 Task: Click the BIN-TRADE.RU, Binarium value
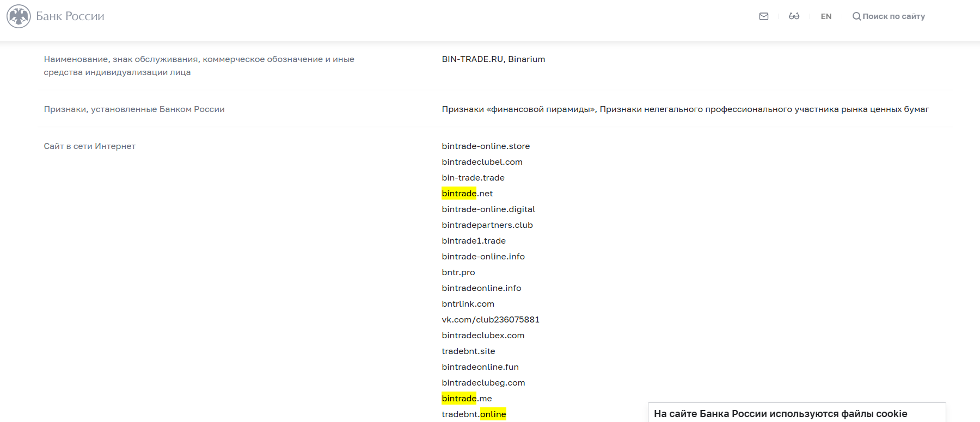coord(493,59)
